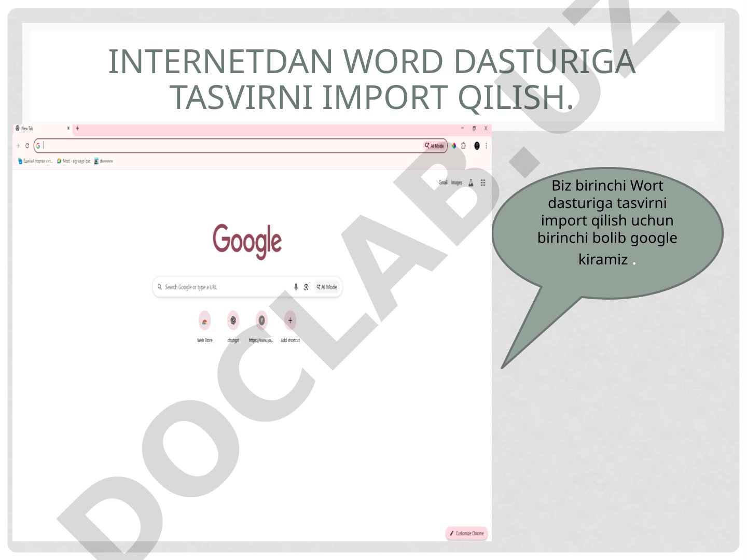Click AI Mode button in address bar
Viewport: 747px width, 560px height.
tap(435, 146)
